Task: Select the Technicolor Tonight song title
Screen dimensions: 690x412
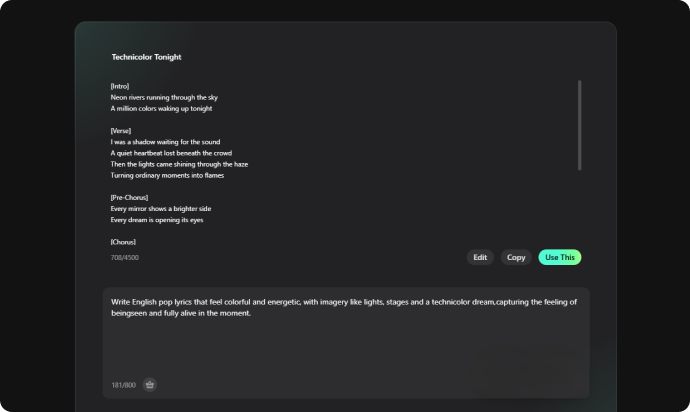Action: pos(147,57)
